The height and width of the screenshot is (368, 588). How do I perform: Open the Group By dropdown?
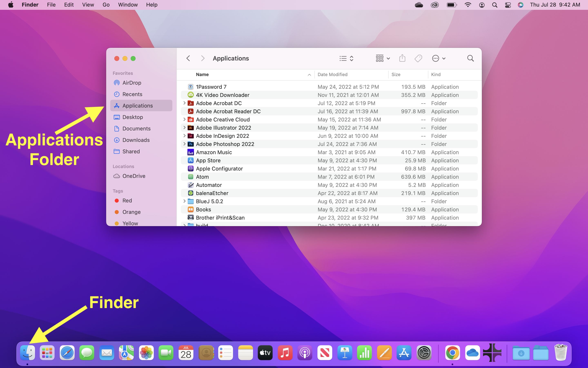383,58
